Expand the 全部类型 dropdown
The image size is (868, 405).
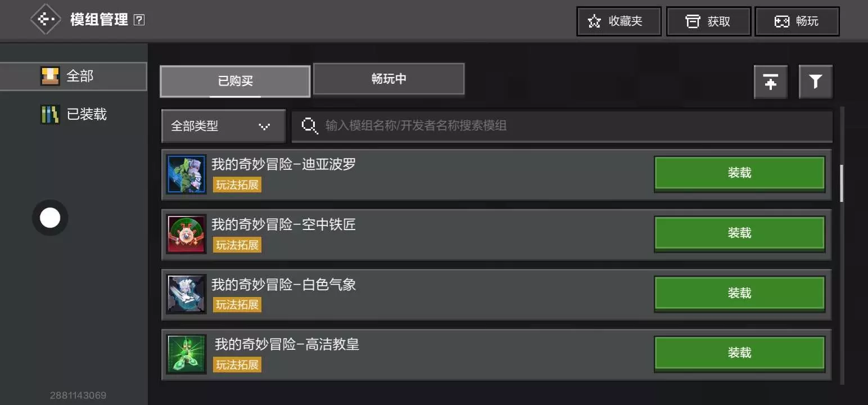pyautogui.click(x=223, y=126)
